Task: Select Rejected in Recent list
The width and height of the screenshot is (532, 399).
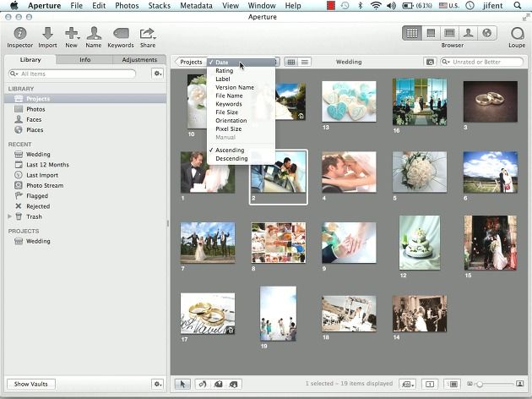Action: coord(38,206)
